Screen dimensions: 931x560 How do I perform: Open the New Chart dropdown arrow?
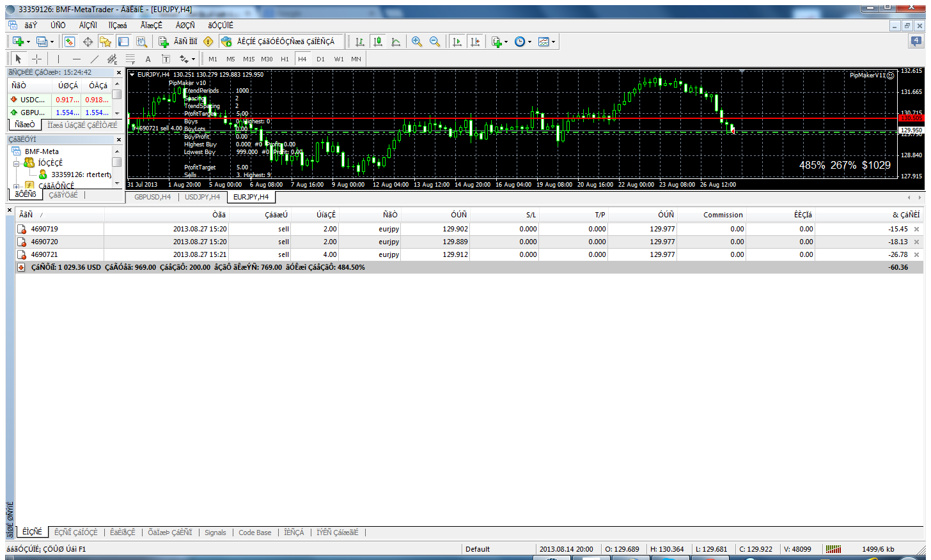pyautogui.click(x=28, y=42)
